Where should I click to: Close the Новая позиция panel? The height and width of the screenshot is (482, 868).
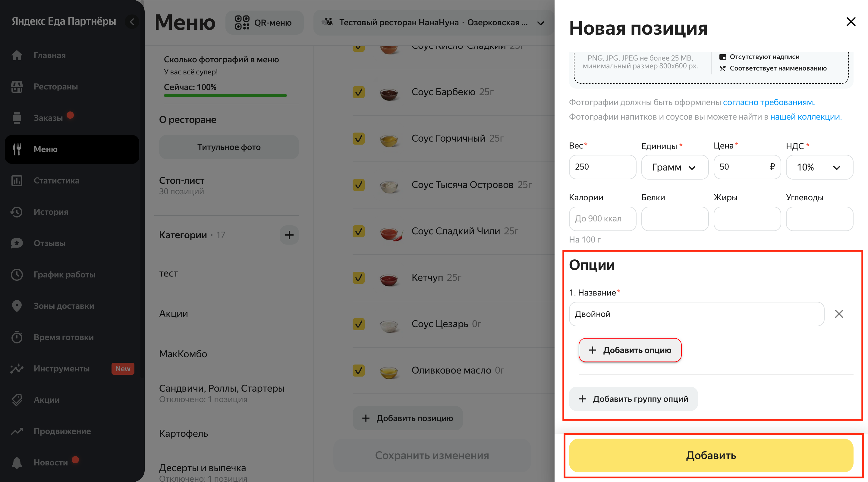click(x=851, y=22)
